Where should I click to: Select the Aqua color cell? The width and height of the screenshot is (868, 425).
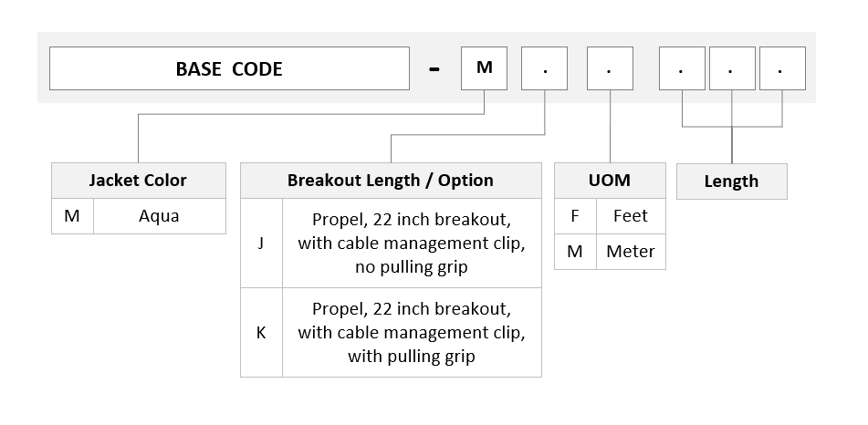tap(160, 216)
